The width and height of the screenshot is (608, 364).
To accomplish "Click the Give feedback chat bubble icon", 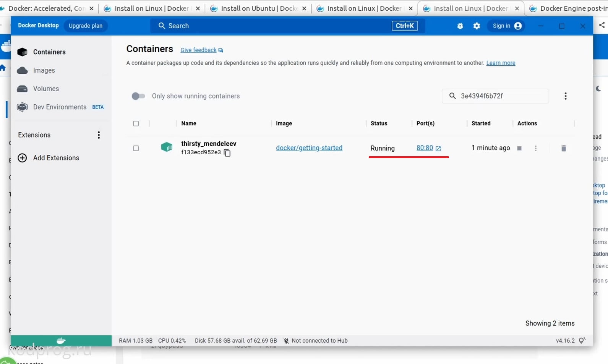I will pos(221,50).
